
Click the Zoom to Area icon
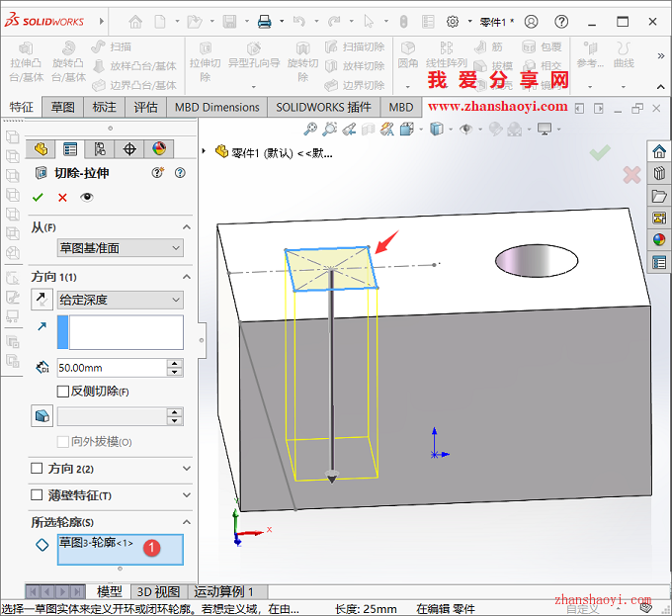[329, 129]
